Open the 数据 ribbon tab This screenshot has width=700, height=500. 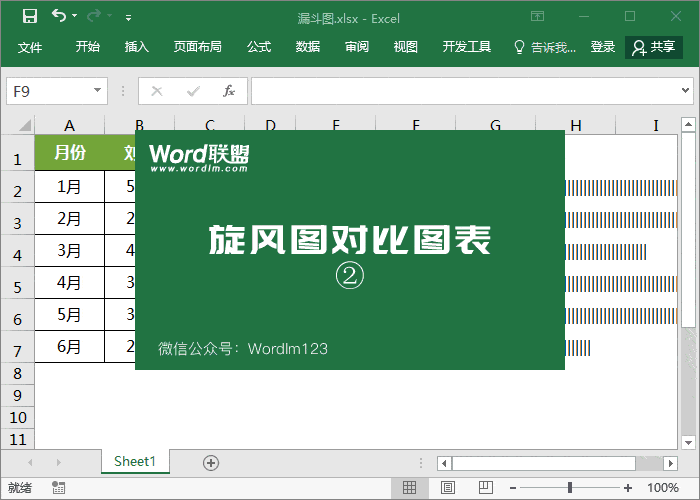pos(308,47)
